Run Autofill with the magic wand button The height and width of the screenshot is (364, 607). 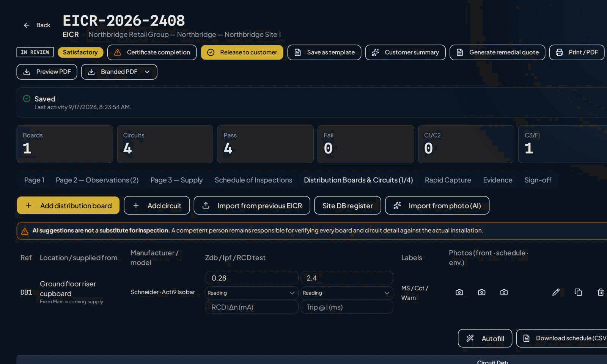(x=485, y=338)
